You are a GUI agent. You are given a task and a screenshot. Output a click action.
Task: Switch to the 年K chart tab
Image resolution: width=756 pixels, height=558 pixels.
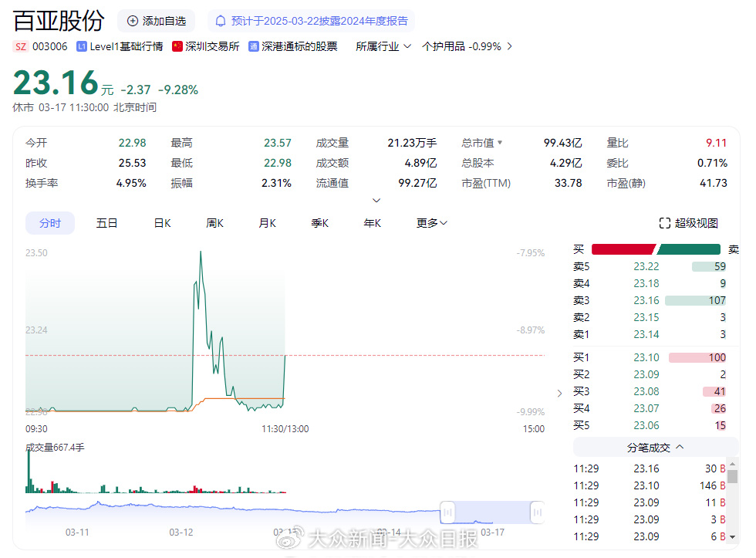372,223
